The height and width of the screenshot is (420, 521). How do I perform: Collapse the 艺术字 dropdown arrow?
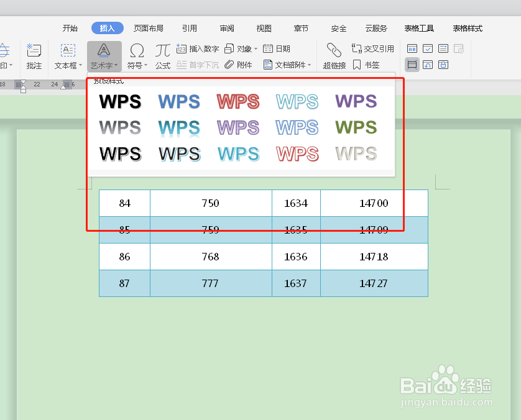(116, 65)
